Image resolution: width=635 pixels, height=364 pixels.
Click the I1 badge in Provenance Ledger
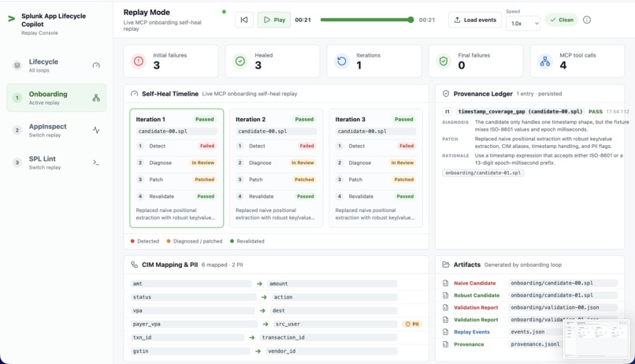(x=447, y=111)
